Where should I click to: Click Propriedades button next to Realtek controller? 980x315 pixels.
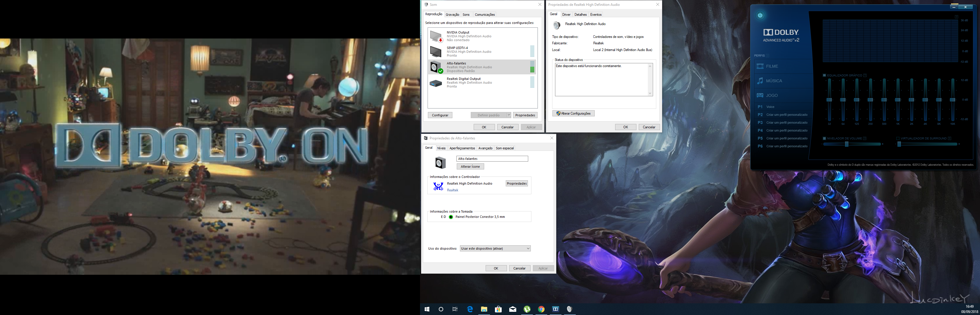coord(517,183)
